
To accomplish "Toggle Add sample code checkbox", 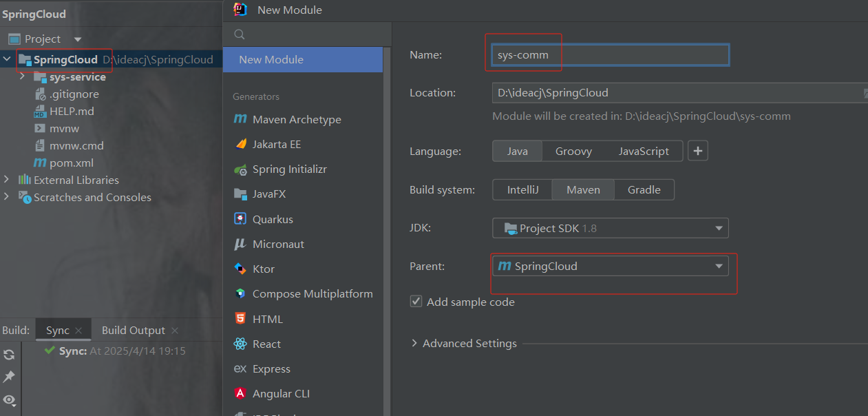I will [416, 301].
